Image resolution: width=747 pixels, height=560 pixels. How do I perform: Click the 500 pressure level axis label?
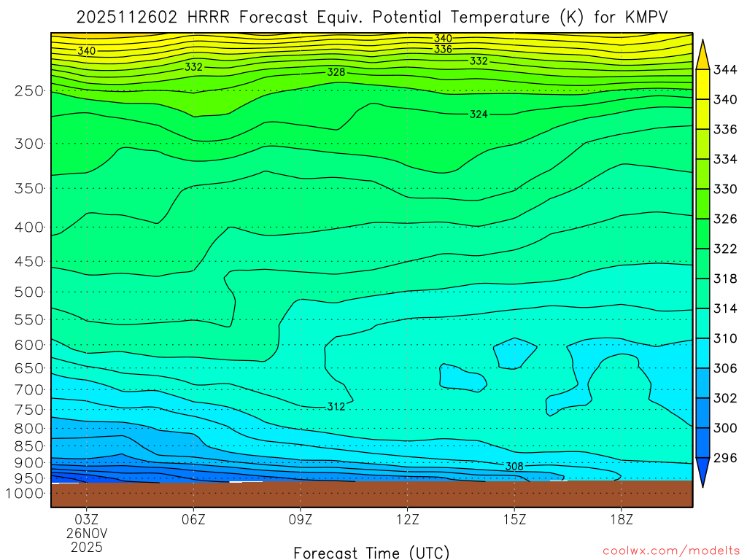tap(29, 292)
